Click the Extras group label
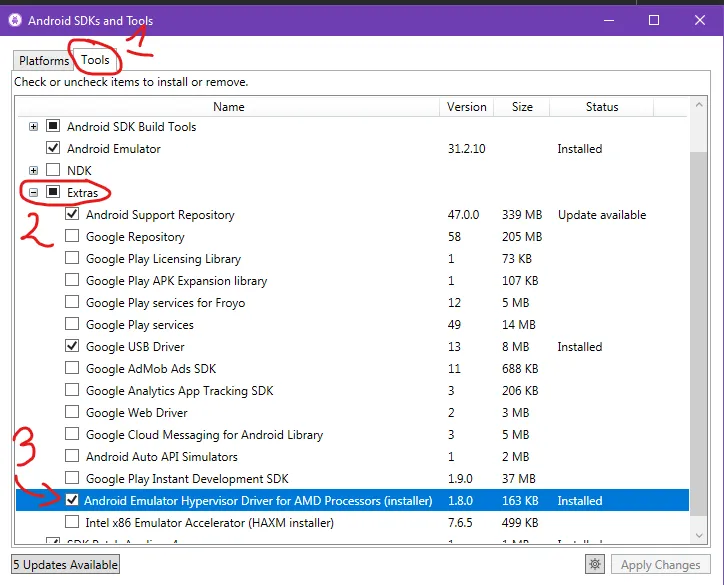724x585 pixels. [x=83, y=193]
